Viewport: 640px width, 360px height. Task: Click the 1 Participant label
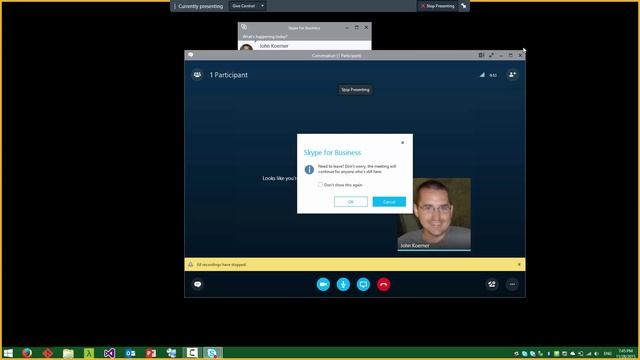click(x=229, y=75)
